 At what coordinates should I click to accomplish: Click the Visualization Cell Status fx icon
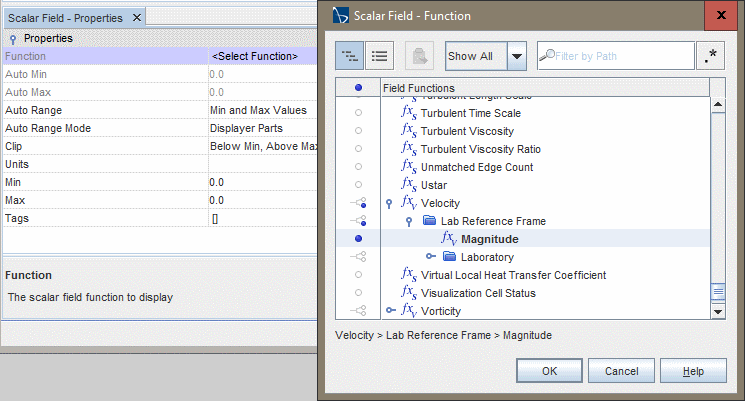coord(409,293)
